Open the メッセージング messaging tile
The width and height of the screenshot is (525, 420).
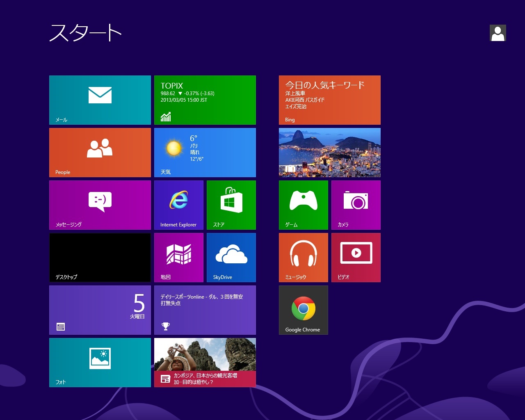[x=100, y=205]
